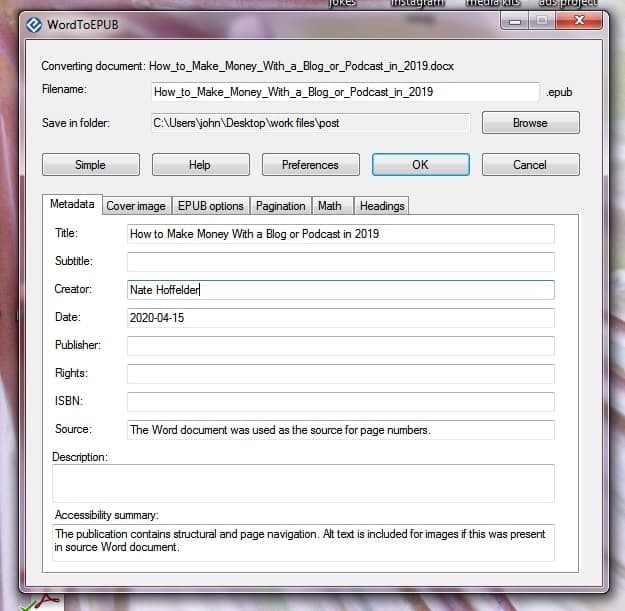Click the Accessibility summary text area
625x611 pixels.
pos(303,543)
